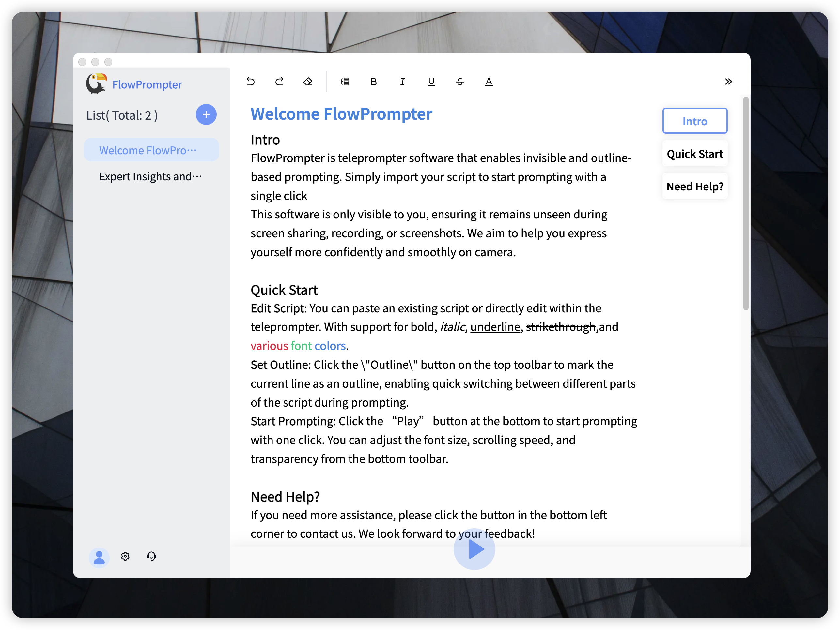Open the Expert Insights script
840x630 pixels.
pos(151,176)
